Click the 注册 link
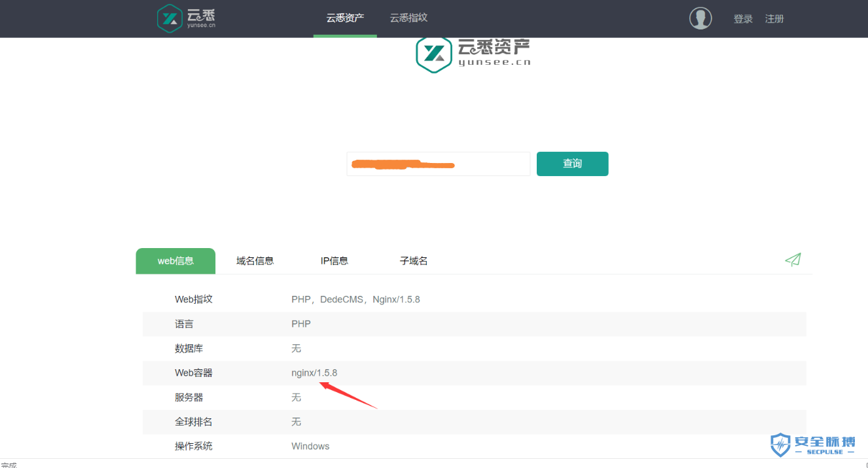 click(774, 19)
